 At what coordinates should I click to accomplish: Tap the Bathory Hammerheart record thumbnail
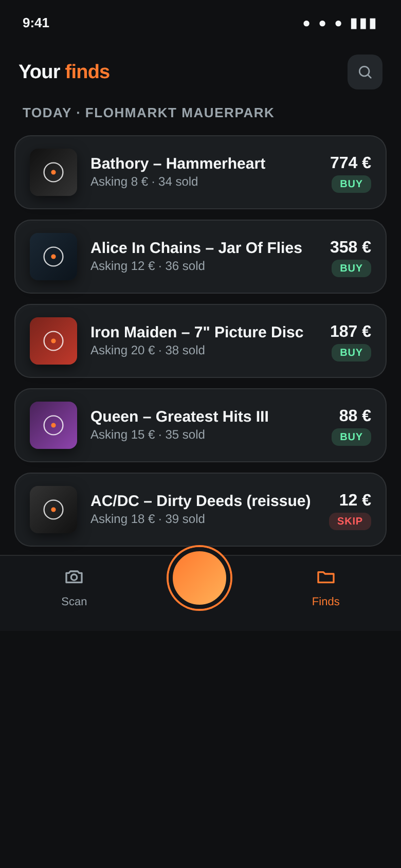(x=53, y=172)
